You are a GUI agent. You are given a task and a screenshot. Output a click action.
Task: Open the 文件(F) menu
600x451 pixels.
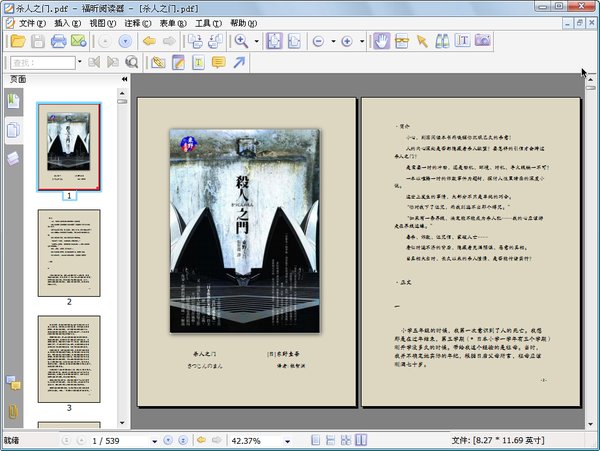(32, 22)
